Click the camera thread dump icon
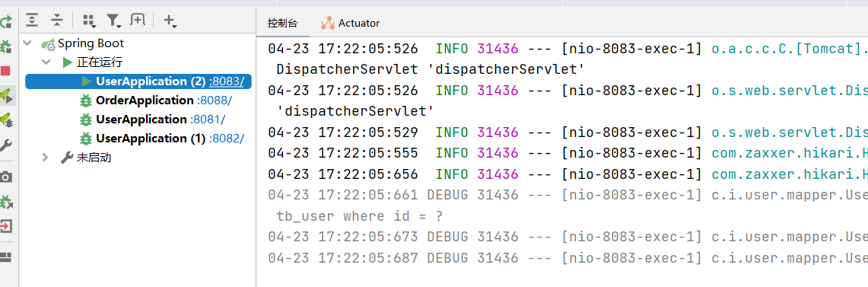This screenshot has height=287, width=868. tap(5, 177)
